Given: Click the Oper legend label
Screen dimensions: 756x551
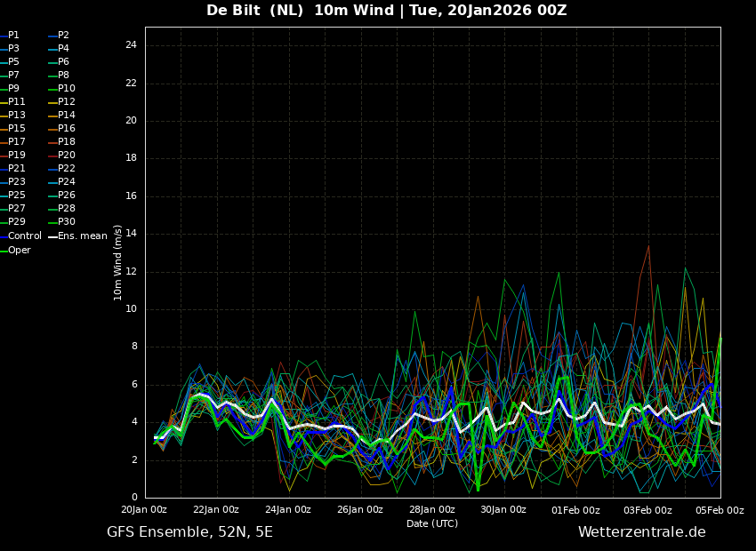Looking at the screenshot, I should click(x=20, y=250).
